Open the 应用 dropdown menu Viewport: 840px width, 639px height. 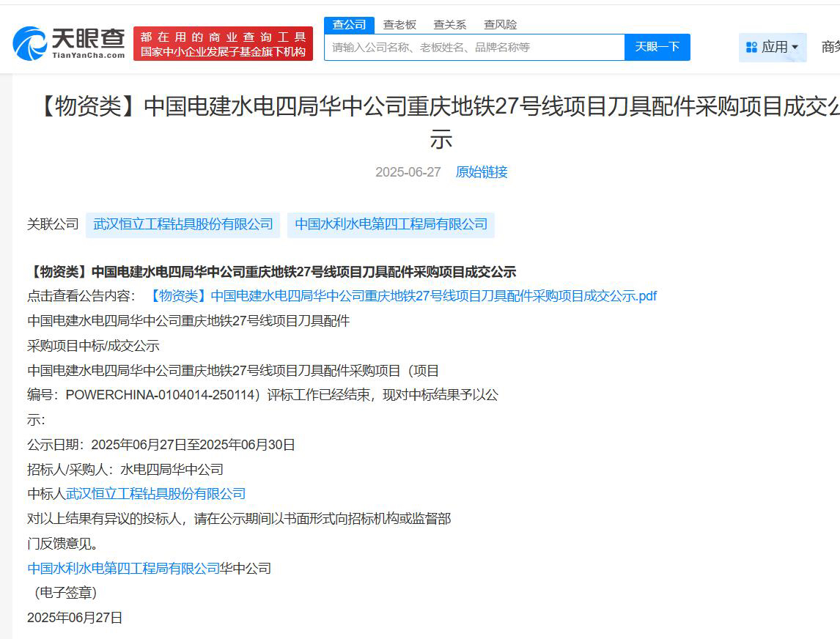(773, 47)
